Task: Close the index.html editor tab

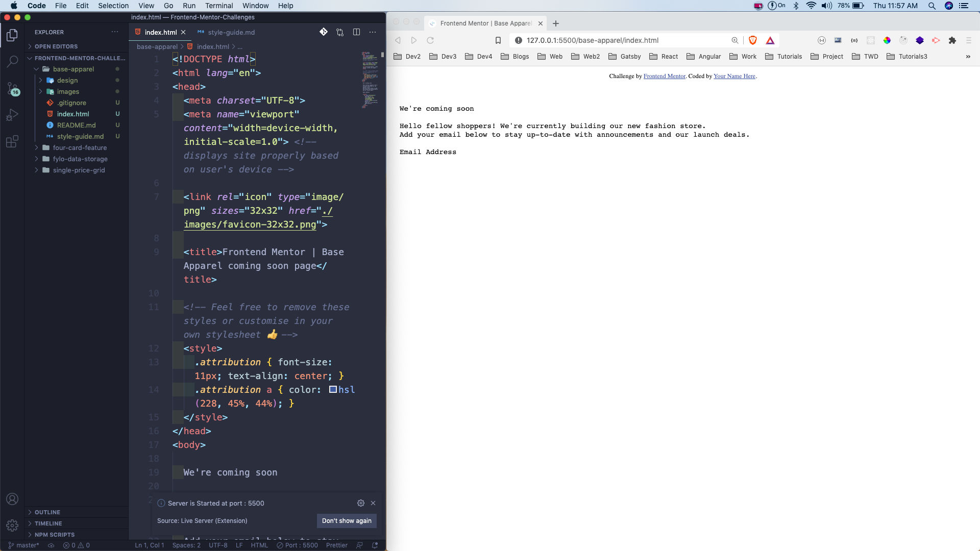Action: [x=183, y=32]
